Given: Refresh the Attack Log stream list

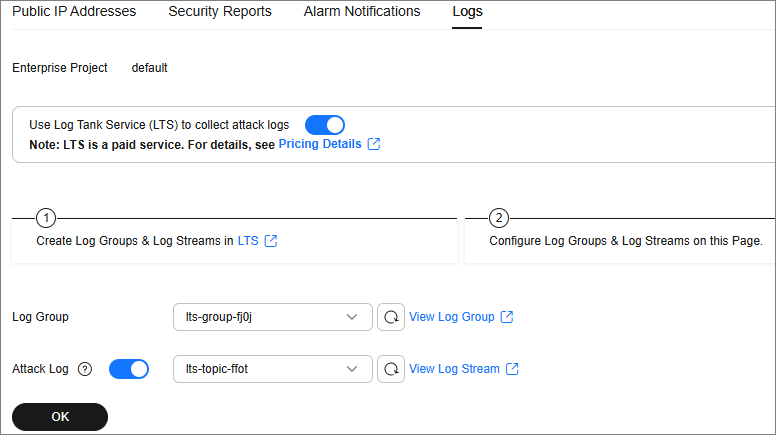Looking at the screenshot, I should coord(391,369).
